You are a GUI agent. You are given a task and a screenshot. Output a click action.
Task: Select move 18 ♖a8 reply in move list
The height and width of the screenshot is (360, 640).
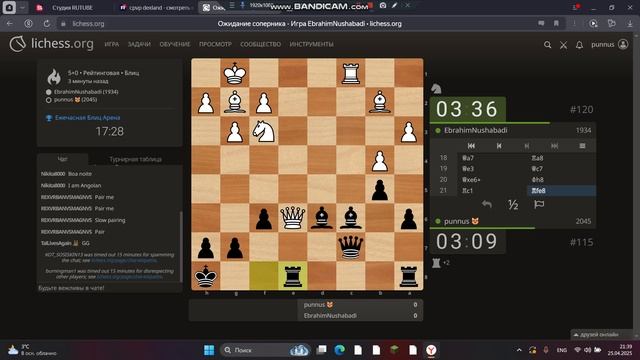click(x=561, y=158)
